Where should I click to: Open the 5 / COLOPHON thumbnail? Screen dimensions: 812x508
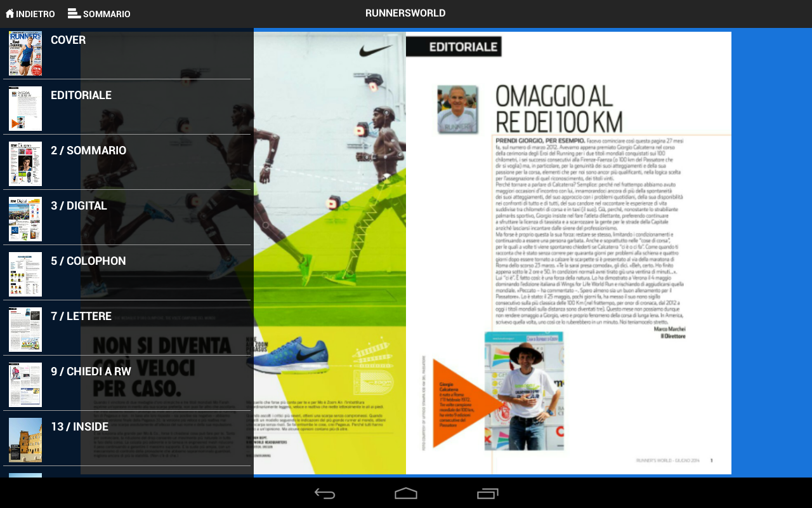coord(25,274)
